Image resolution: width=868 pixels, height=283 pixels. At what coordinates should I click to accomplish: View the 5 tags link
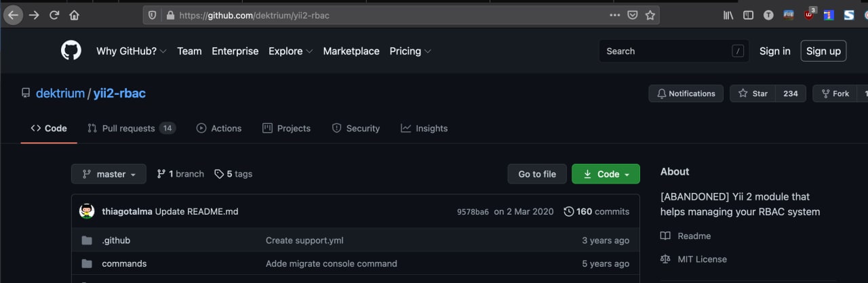(233, 174)
